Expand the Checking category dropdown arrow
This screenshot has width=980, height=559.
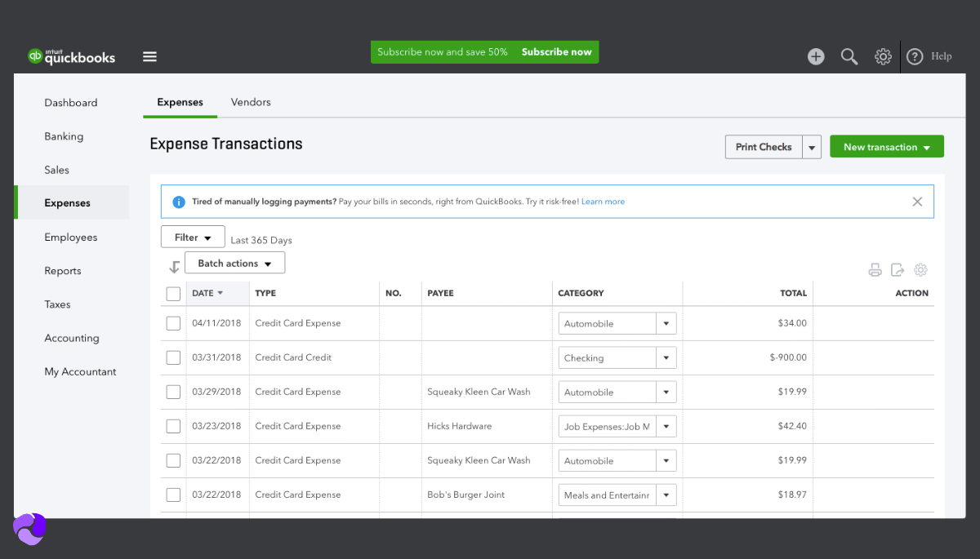coord(666,358)
